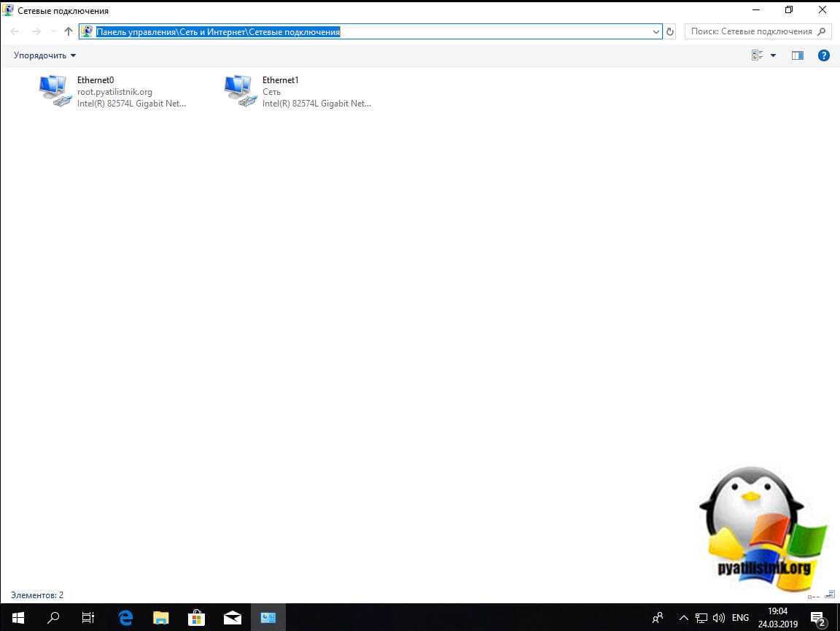
Task: Launch Microsoft Store from the taskbar
Action: tap(197, 618)
